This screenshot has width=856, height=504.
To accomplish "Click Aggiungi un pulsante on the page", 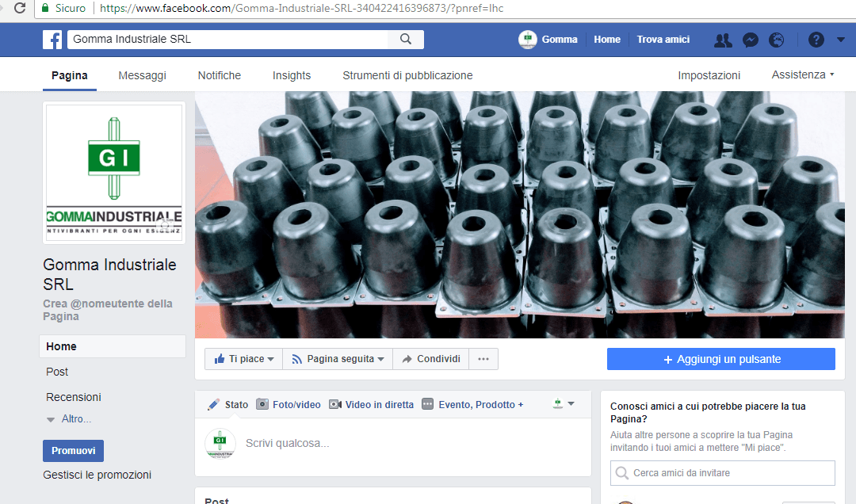I will [720, 358].
